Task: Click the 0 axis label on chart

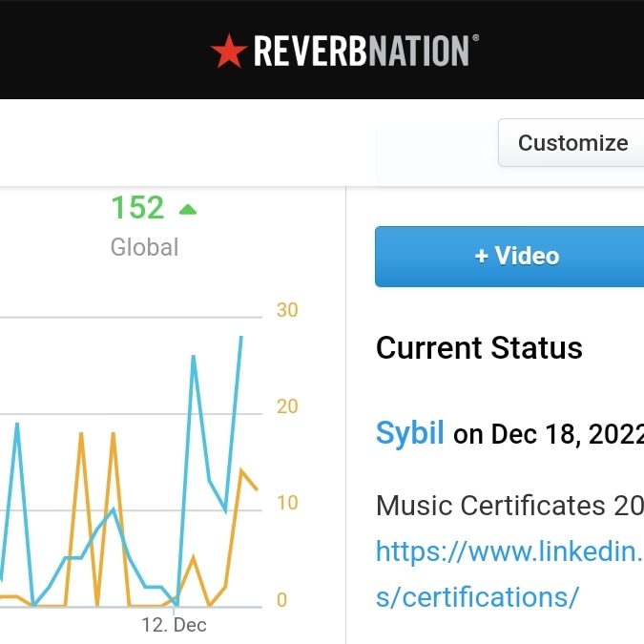Action: tap(281, 600)
